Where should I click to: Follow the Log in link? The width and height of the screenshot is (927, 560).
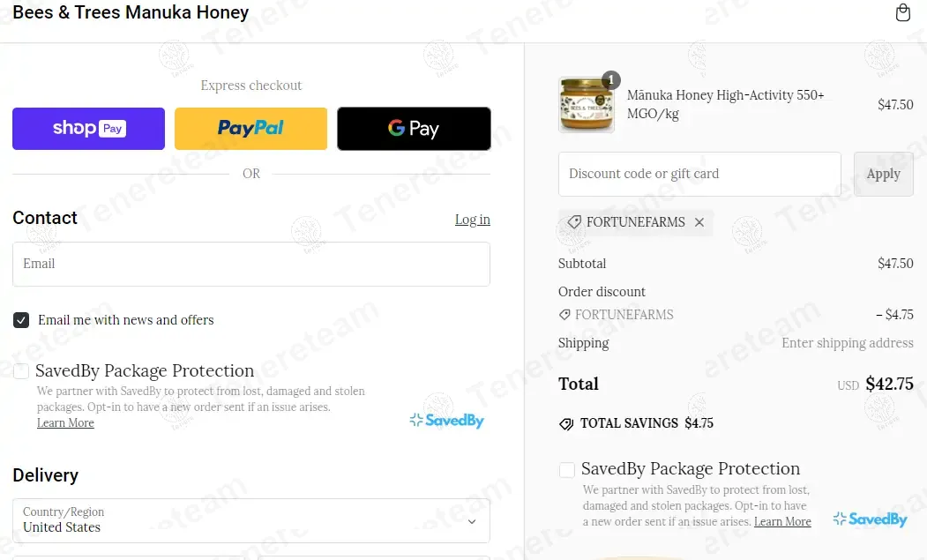tap(473, 220)
